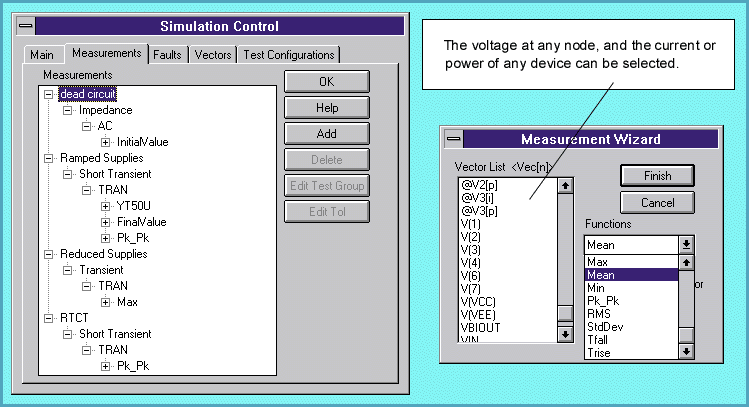Switch to the Vectors tab
Viewport: 749px width, 407px height.
(x=213, y=54)
